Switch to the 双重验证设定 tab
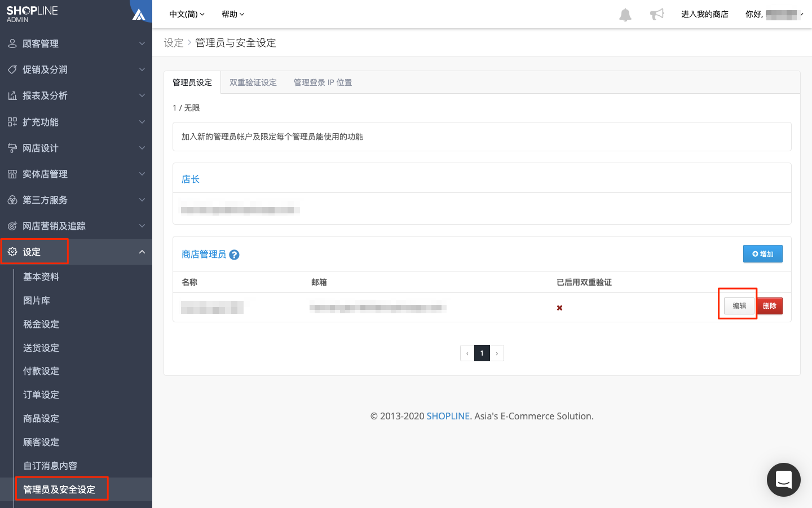 click(x=253, y=82)
